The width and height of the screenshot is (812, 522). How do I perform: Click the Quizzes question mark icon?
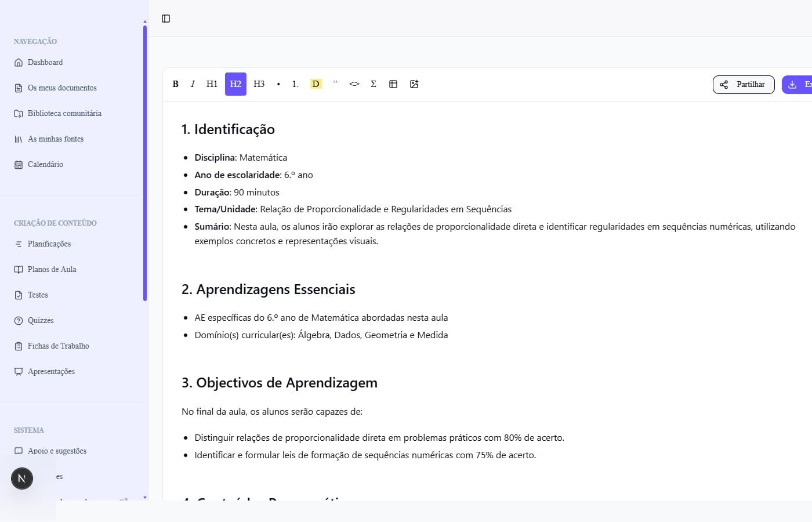[x=19, y=321]
